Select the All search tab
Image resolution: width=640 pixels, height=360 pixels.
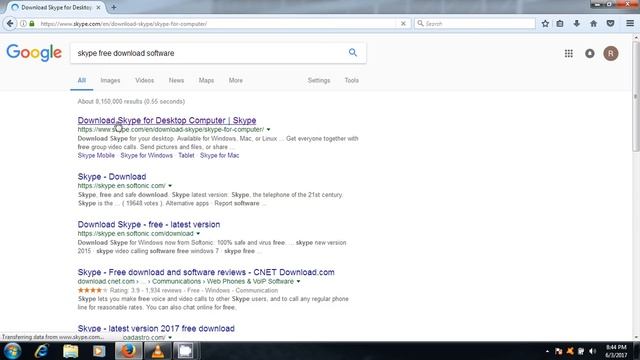point(82,80)
